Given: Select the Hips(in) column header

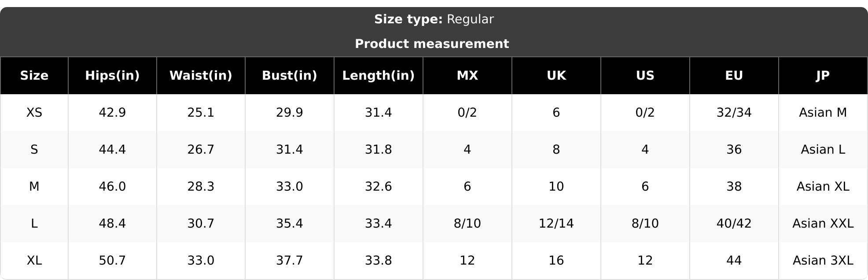Looking at the screenshot, I should click(x=112, y=75).
